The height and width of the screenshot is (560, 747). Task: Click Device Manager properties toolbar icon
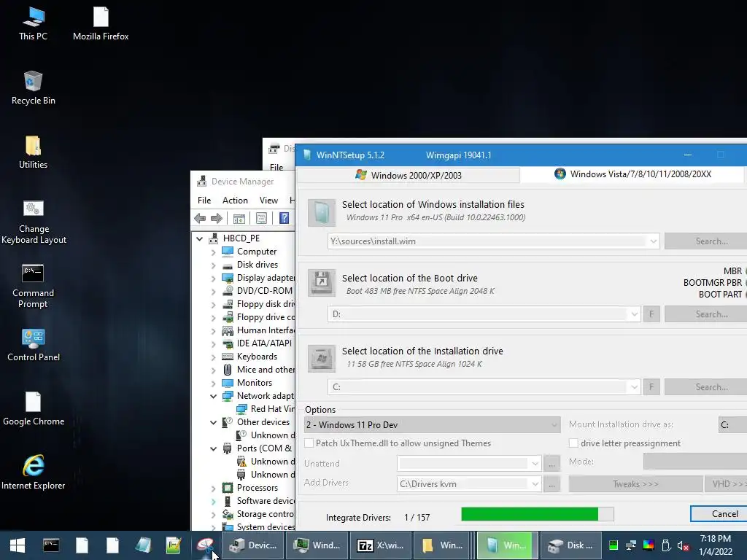click(x=262, y=219)
